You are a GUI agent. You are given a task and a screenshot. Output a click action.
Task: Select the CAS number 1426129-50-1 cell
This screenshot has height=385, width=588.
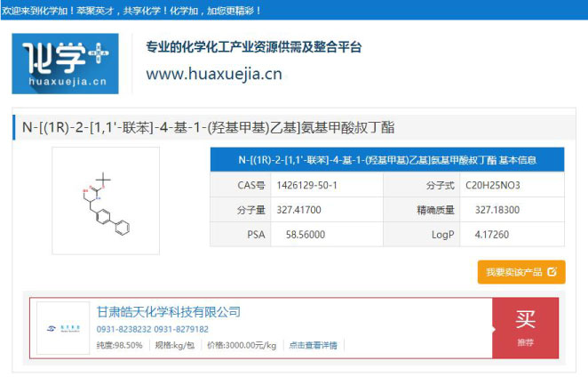(306, 185)
